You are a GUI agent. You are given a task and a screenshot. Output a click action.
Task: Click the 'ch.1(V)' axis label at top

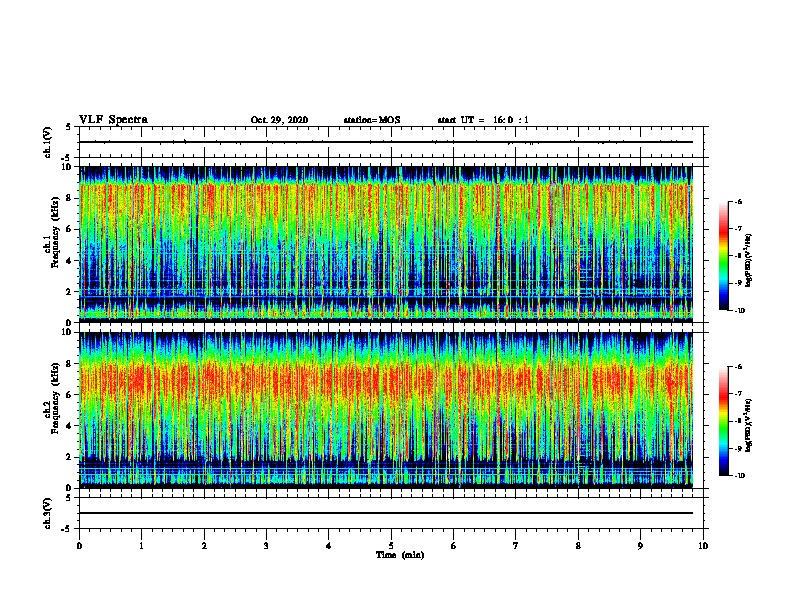(47, 142)
